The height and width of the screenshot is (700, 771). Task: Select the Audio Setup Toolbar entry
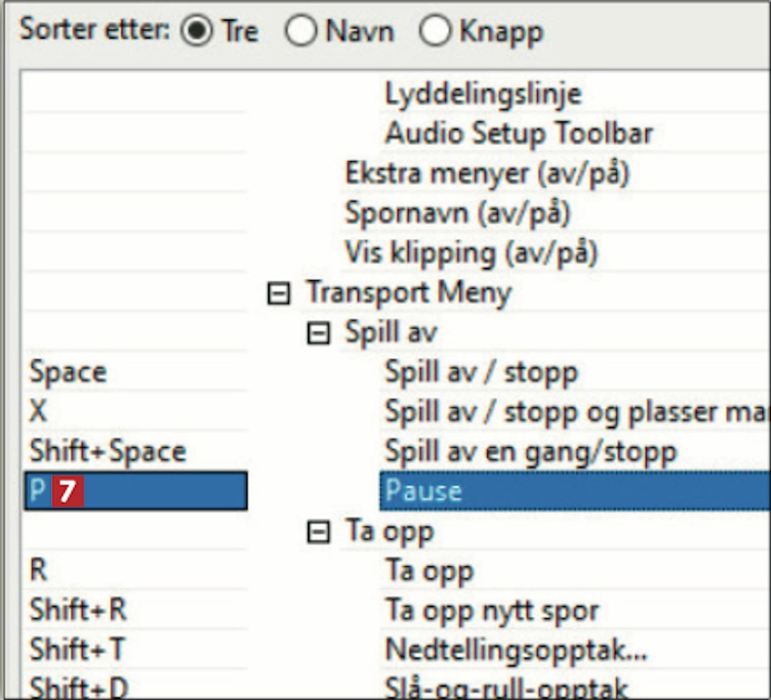[518, 134]
